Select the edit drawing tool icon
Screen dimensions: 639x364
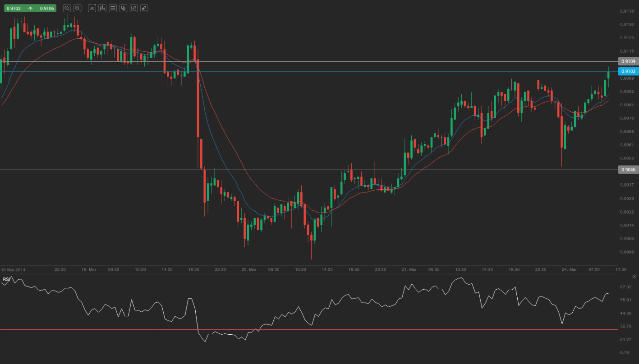133,8
